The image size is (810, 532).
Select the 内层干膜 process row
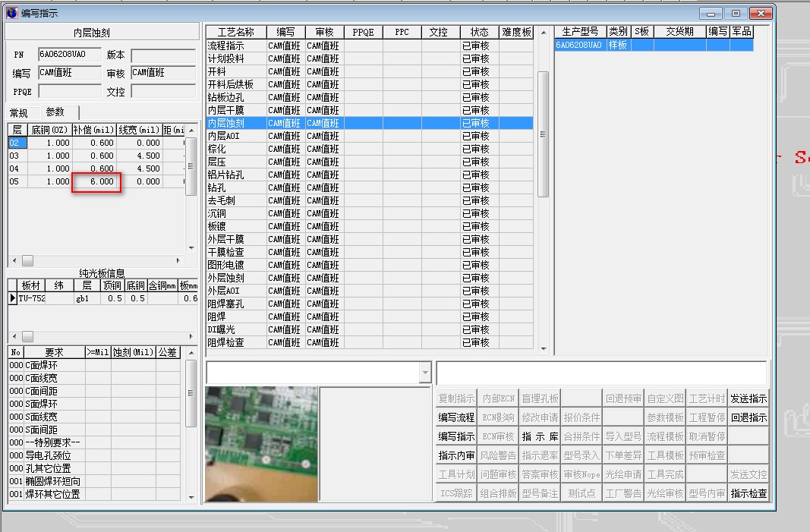370,110
